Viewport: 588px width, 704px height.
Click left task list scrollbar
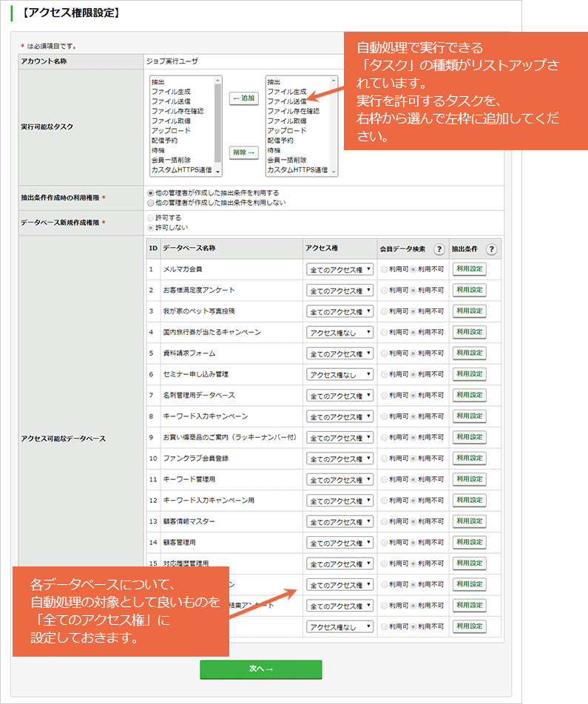tap(218, 122)
